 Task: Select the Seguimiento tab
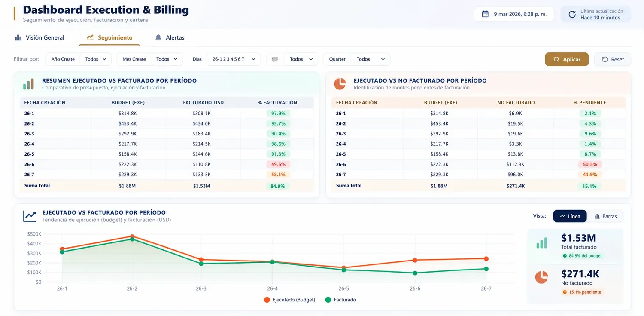click(109, 38)
